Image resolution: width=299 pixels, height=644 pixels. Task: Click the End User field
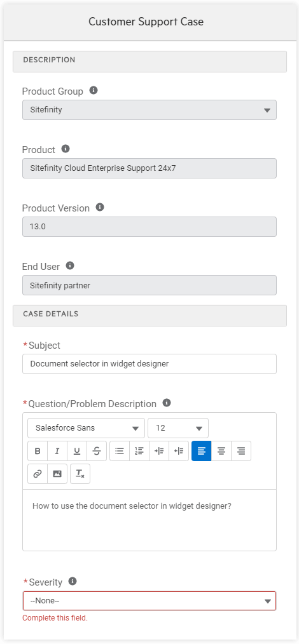pos(149,285)
